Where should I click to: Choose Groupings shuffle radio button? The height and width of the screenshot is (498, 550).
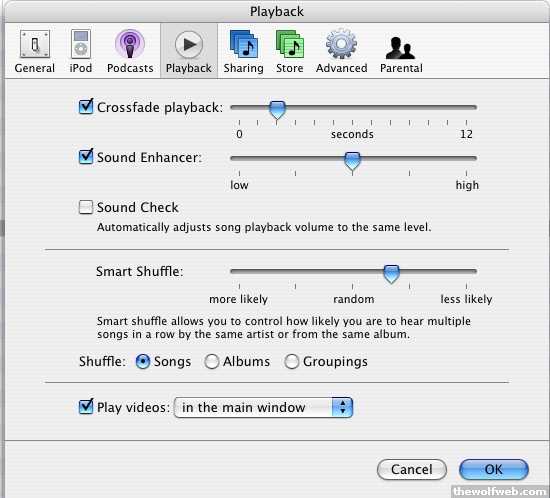click(x=291, y=361)
